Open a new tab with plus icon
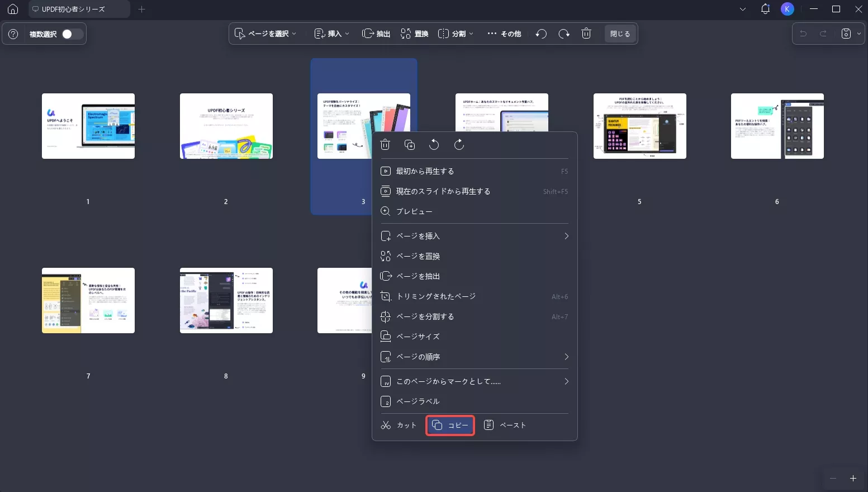This screenshot has width=868, height=492. point(141,9)
